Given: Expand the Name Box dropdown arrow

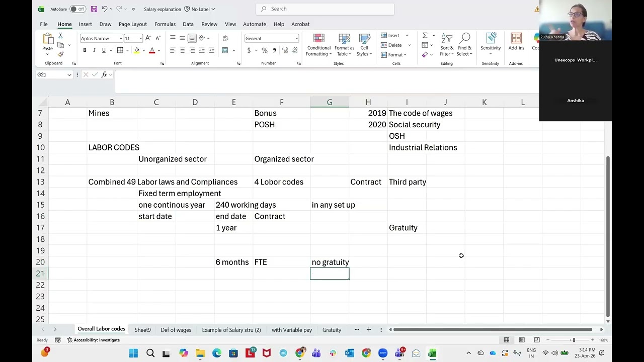Looking at the screenshot, I should (x=69, y=74).
